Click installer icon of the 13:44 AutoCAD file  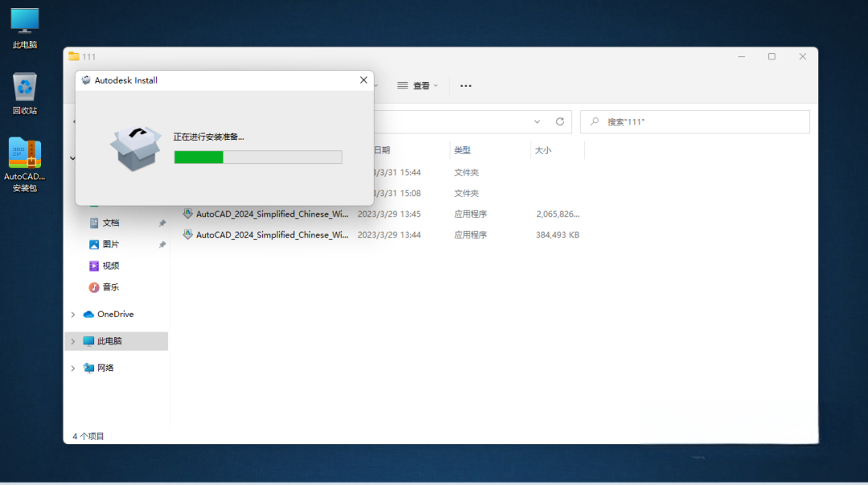tap(187, 234)
